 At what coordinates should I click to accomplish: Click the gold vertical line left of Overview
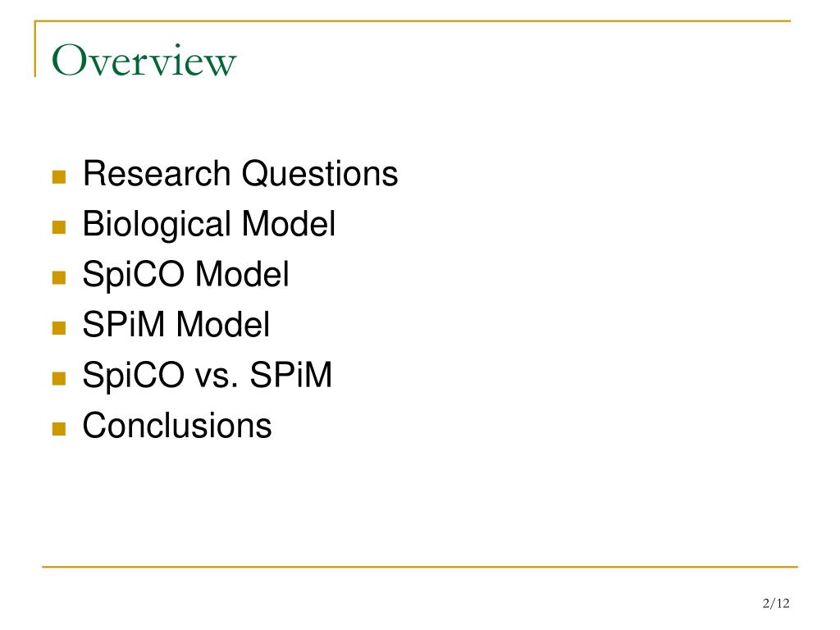coord(35,48)
